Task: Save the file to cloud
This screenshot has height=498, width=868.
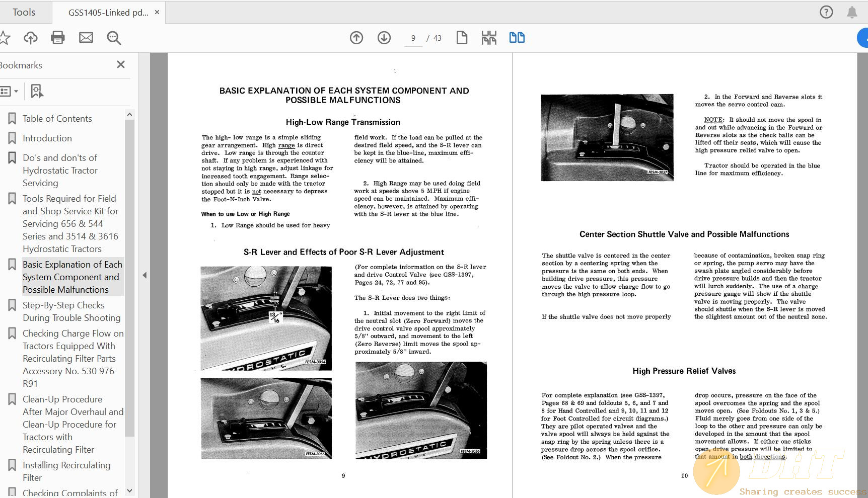Action: point(30,37)
